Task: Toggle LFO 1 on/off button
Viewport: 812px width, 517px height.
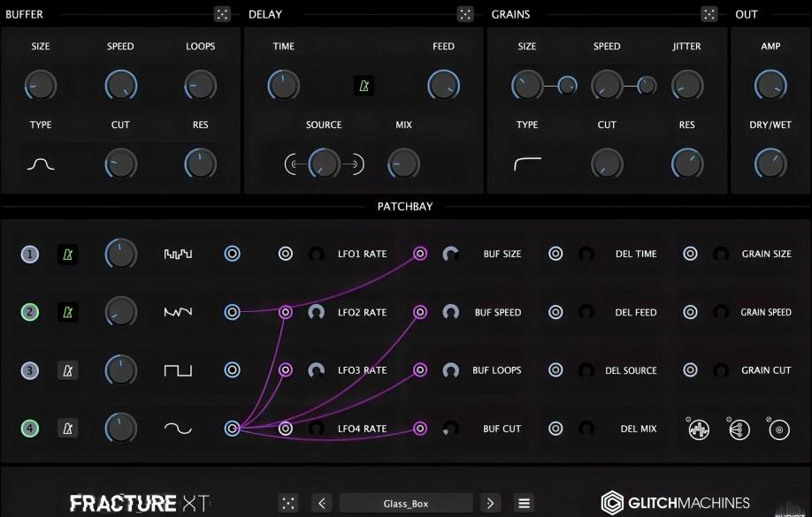Action: click(29, 255)
